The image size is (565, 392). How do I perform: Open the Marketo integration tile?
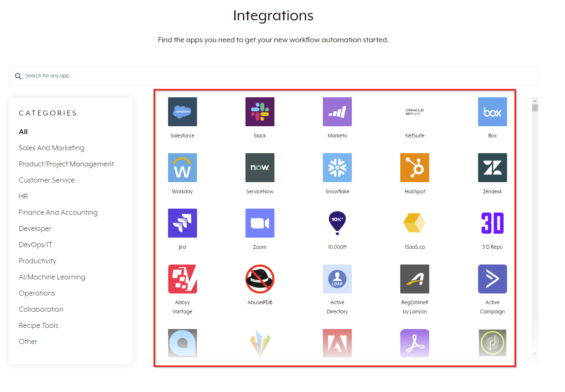coord(337,112)
